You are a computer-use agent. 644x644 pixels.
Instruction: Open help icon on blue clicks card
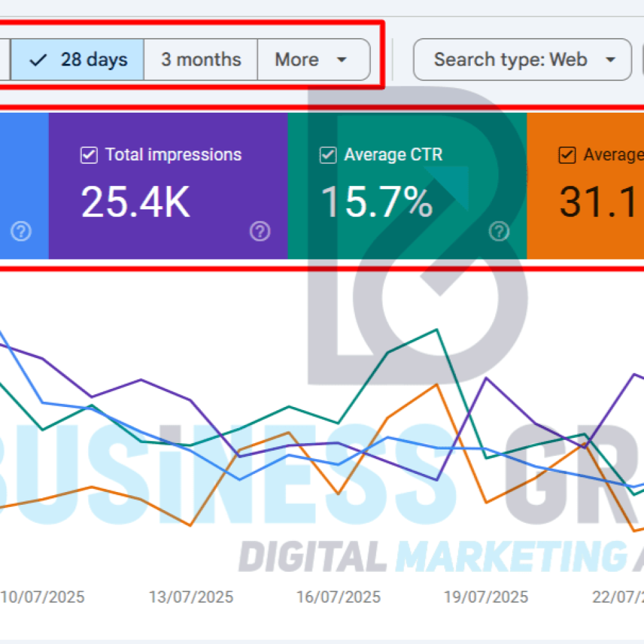pos(21,231)
